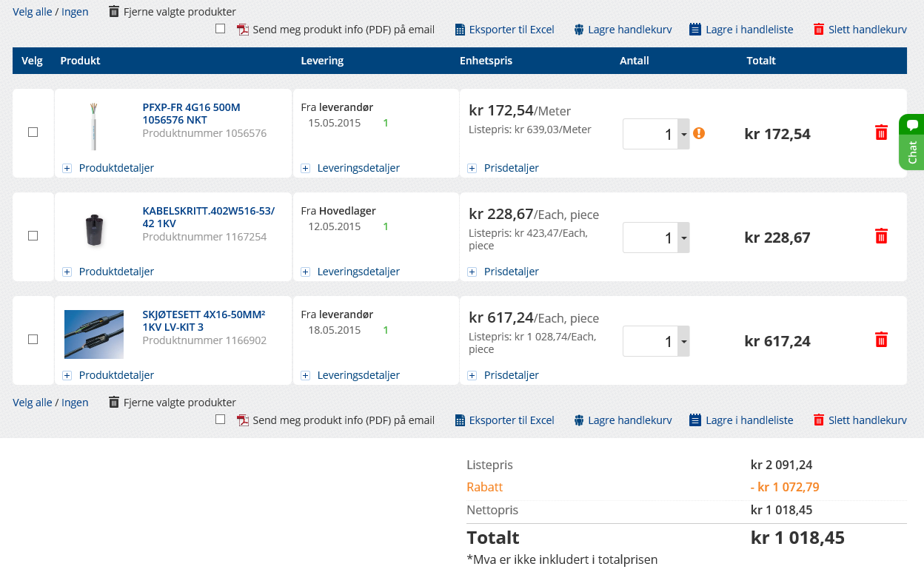The image size is (924, 572).
Task: Enable top Send meg produkt info checkbox
Action: coord(221,29)
